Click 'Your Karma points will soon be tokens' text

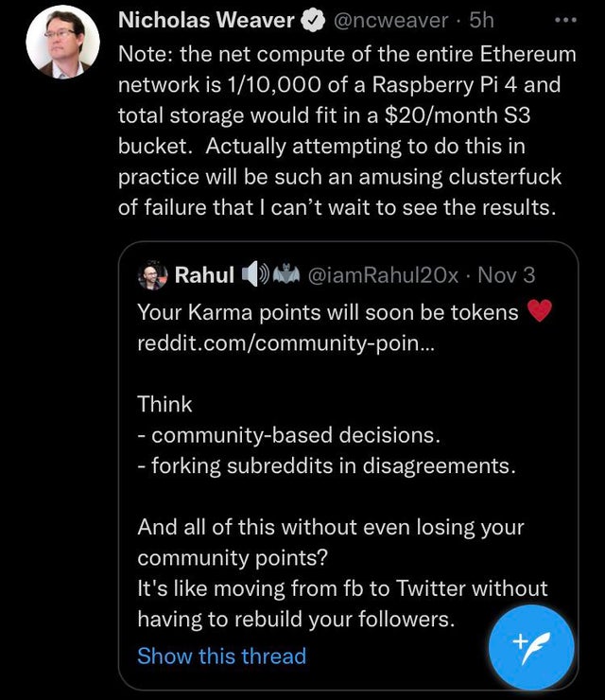tap(328, 311)
